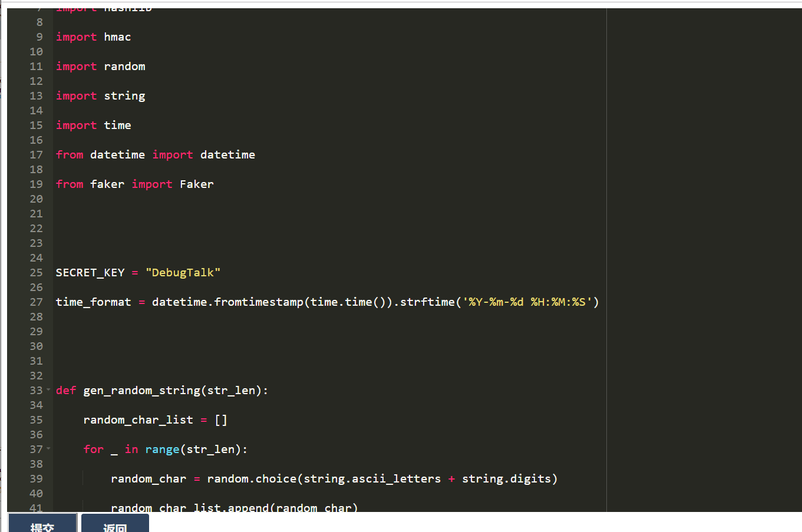
Task: Click 'import string' on line 13
Action: [x=101, y=95]
